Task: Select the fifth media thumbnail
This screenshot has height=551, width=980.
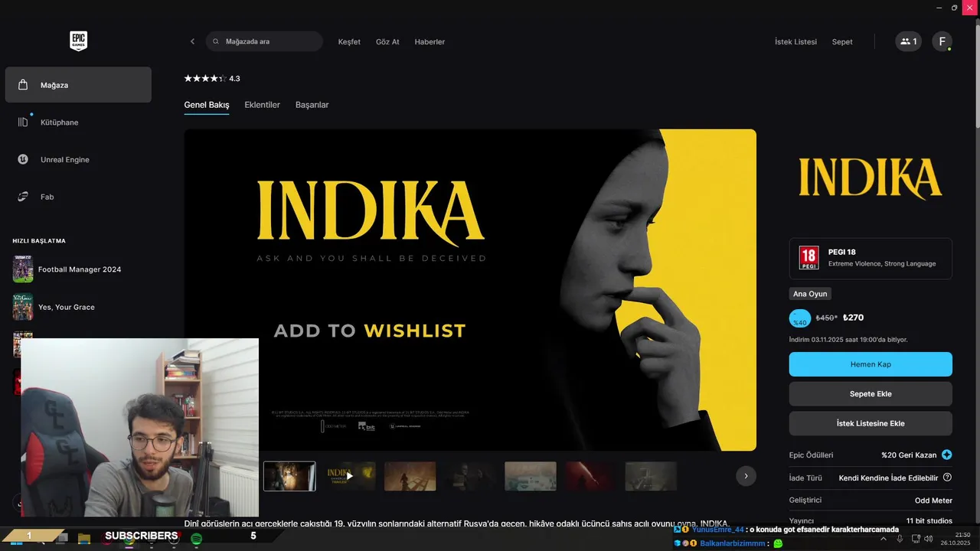Action: 531,476
